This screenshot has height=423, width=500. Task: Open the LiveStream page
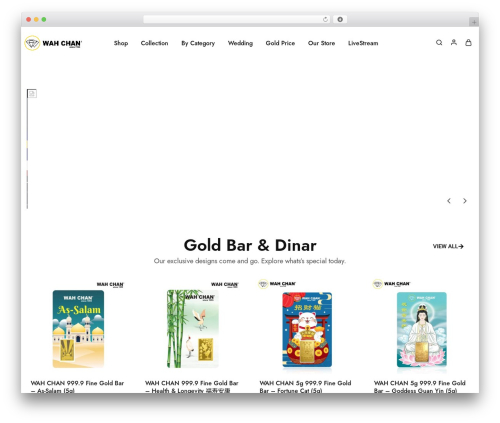(x=363, y=43)
